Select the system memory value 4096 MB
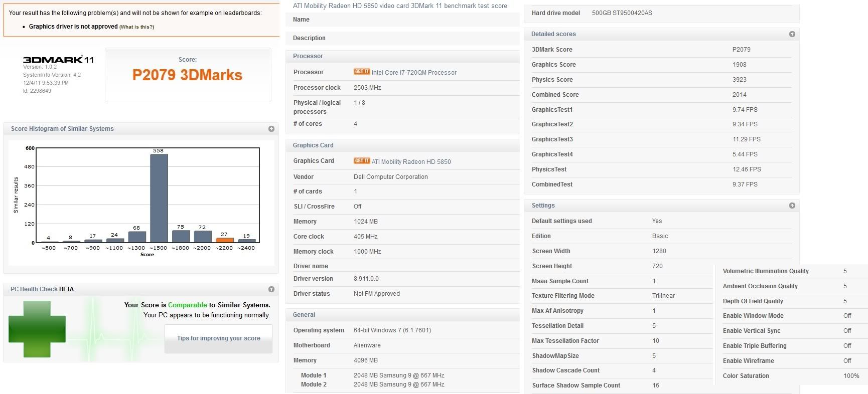The height and width of the screenshot is (394, 868). pos(366,360)
